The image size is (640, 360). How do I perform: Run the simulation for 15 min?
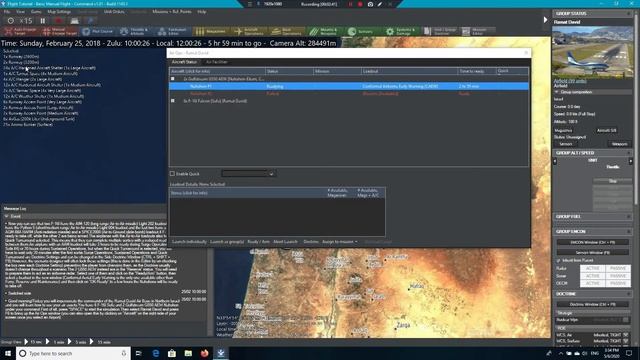[100, 342]
